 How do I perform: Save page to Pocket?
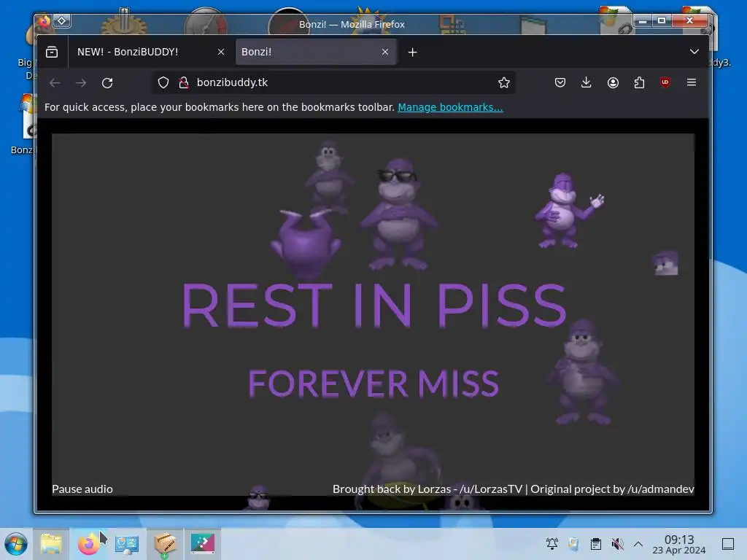pyautogui.click(x=560, y=83)
